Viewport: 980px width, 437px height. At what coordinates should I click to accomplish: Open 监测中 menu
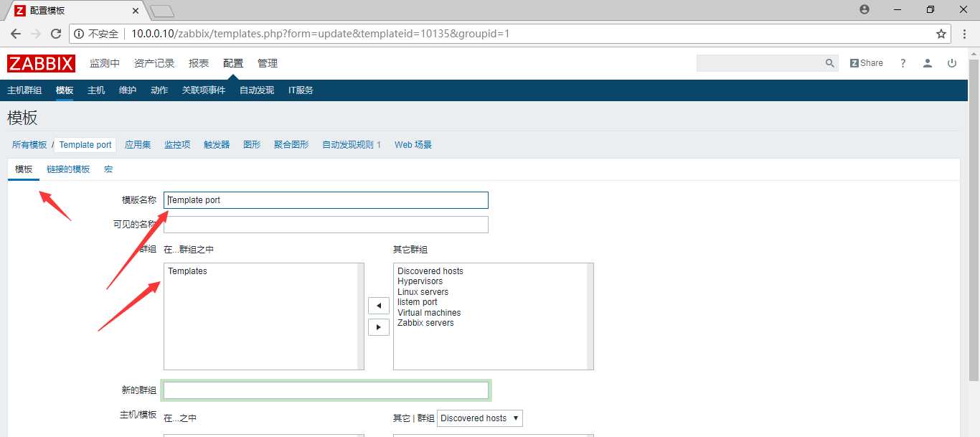click(105, 63)
